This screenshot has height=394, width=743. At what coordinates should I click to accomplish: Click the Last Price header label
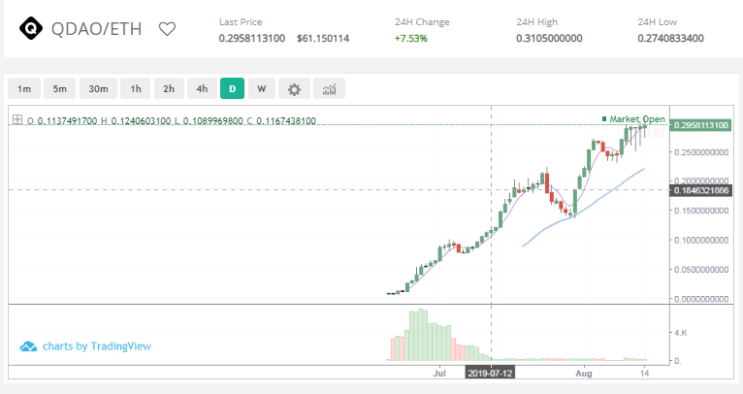click(240, 22)
